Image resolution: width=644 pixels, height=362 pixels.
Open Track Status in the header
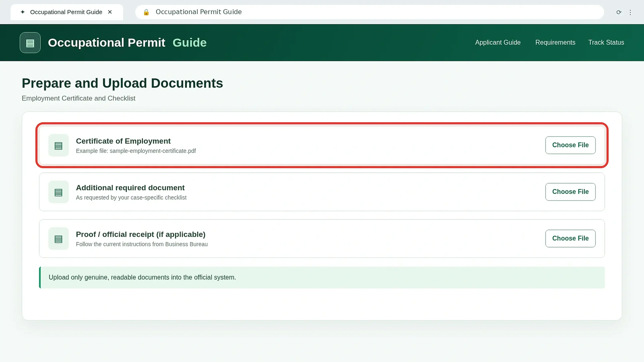(x=606, y=42)
